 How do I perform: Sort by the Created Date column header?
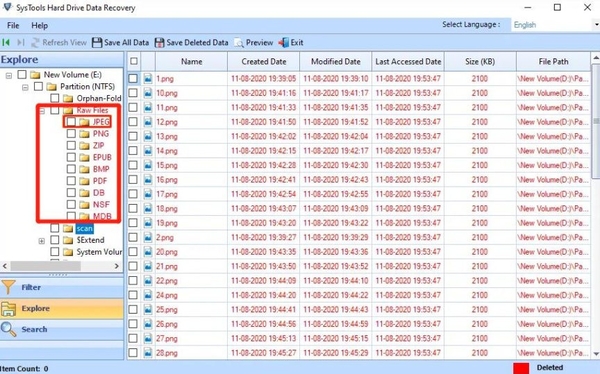[264, 62]
